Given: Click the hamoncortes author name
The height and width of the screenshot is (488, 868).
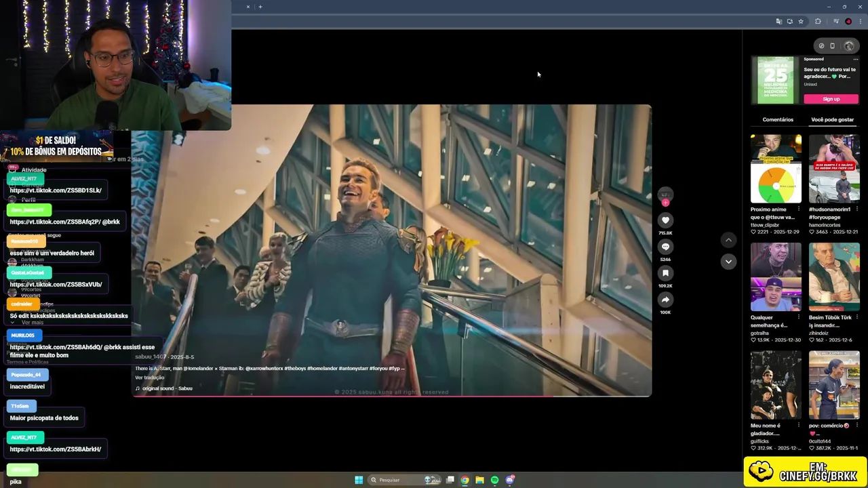Looking at the screenshot, I should [x=825, y=225].
